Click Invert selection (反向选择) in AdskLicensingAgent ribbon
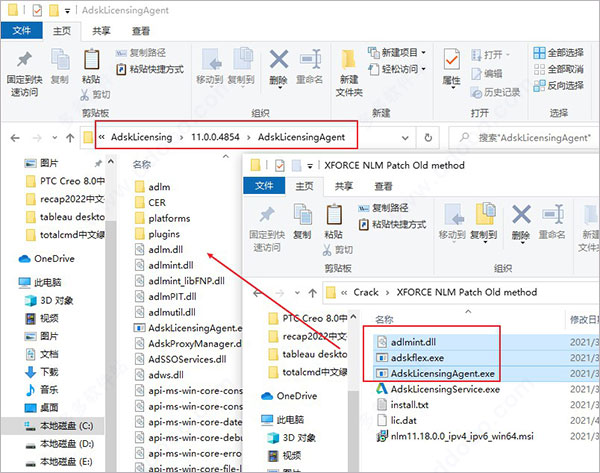600x473 pixels. (x=559, y=86)
